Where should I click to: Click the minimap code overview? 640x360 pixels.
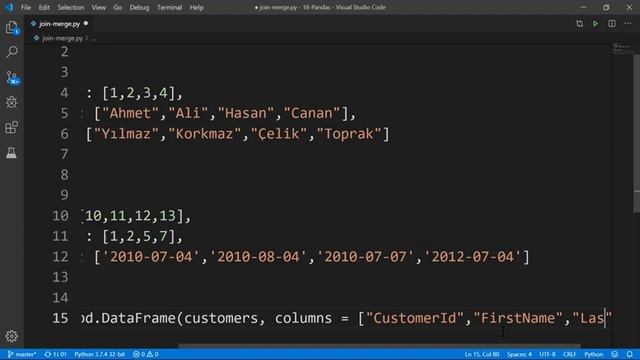point(622,49)
